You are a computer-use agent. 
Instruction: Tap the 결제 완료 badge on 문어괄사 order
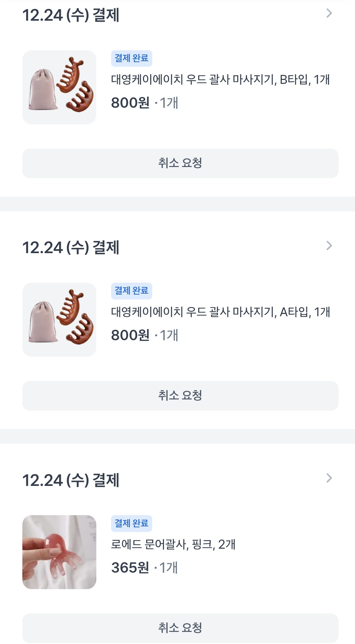[x=131, y=523]
